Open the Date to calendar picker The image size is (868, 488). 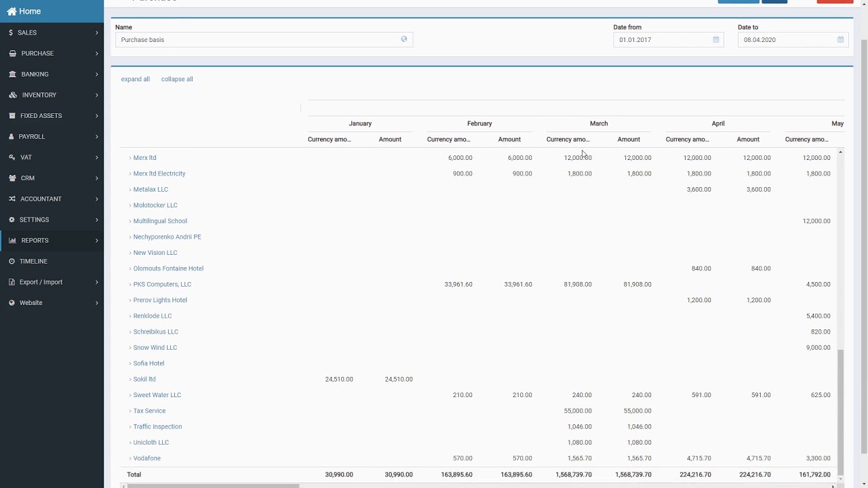tap(840, 40)
